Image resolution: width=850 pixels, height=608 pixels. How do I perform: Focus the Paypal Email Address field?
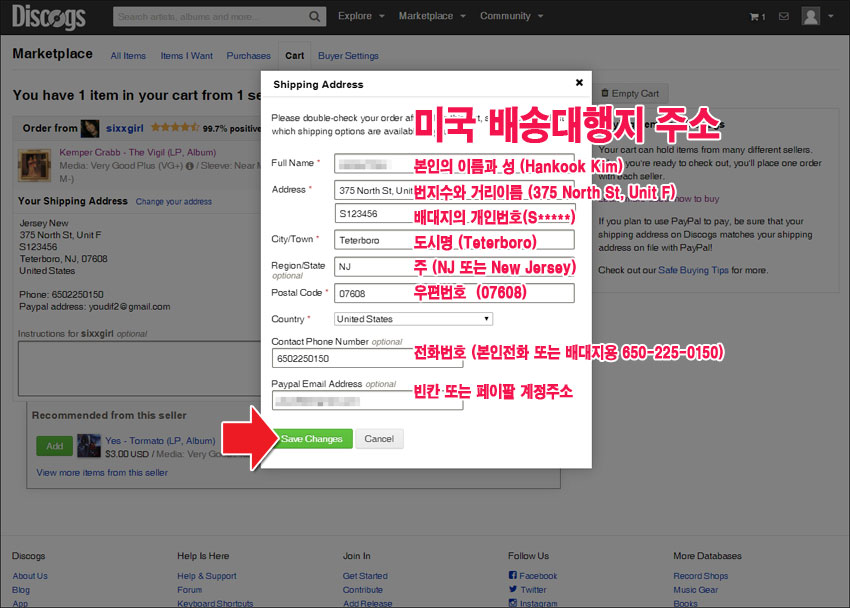(x=368, y=401)
